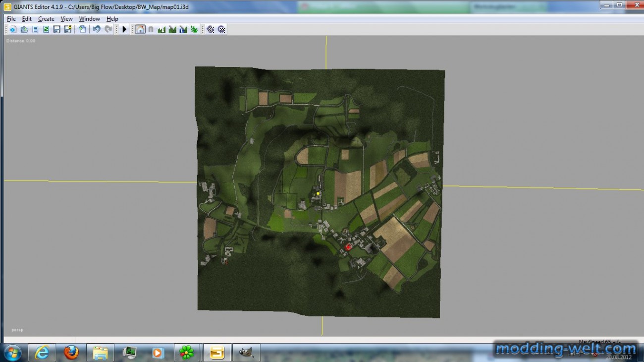Open the View menu
Image resolution: width=644 pixels, height=362 pixels.
pos(66,19)
